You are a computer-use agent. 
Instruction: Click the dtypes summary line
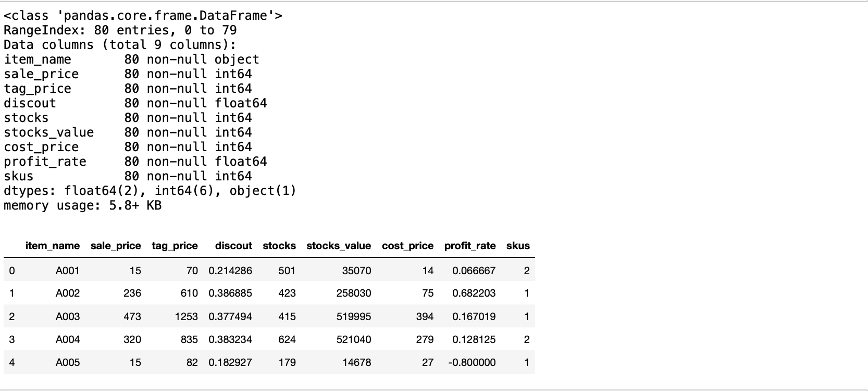point(150,191)
